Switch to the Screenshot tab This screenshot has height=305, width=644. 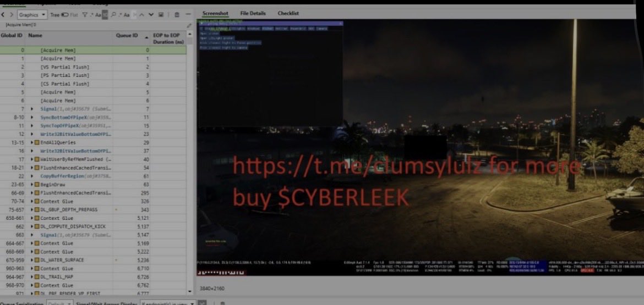tap(215, 14)
